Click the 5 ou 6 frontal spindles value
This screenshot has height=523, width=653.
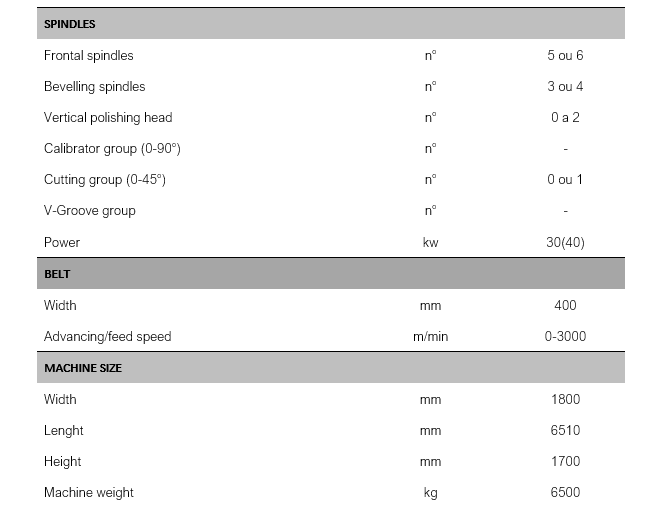pyautogui.click(x=565, y=55)
